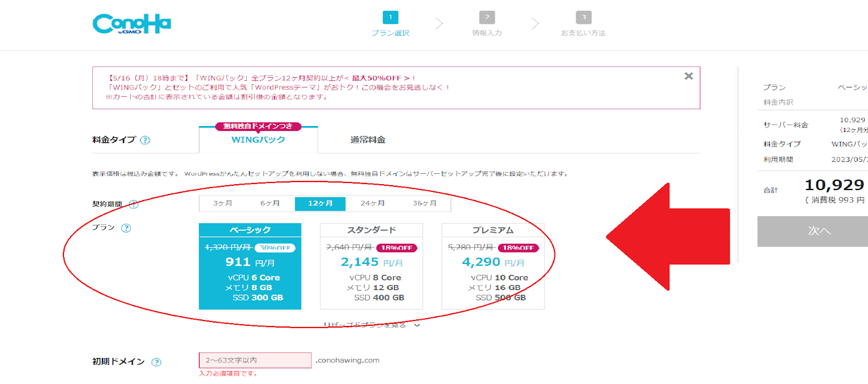This screenshot has width=868, height=384.
Task: Close the campaign notice banner
Action: coord(688,76)
